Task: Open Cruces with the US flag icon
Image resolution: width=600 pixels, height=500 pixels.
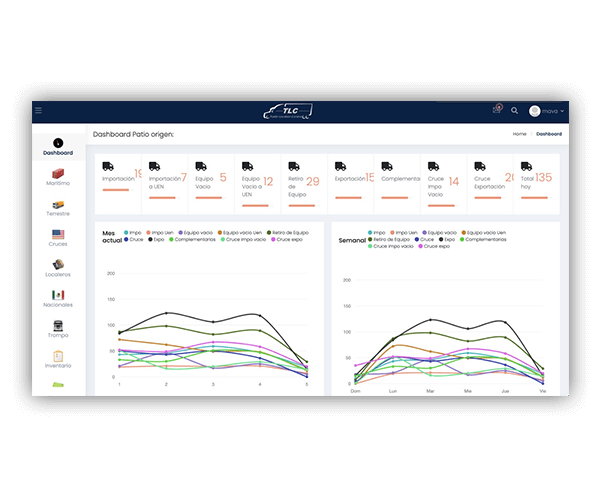Action: (58, 235)
